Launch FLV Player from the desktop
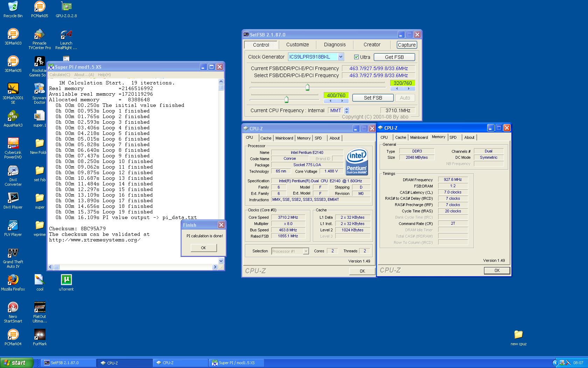This screenshot has width=588, height=368. 13,228
